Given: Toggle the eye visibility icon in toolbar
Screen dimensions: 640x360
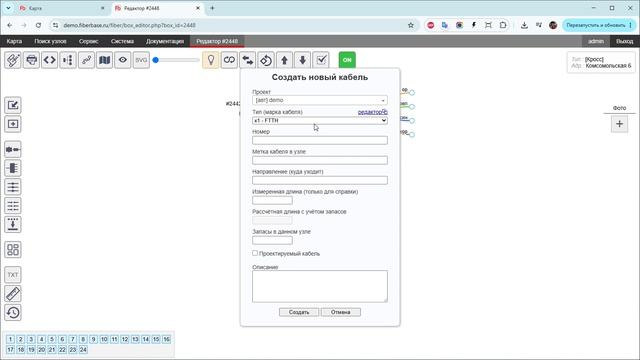Looking at the screenshot, I should click(123, 60).
